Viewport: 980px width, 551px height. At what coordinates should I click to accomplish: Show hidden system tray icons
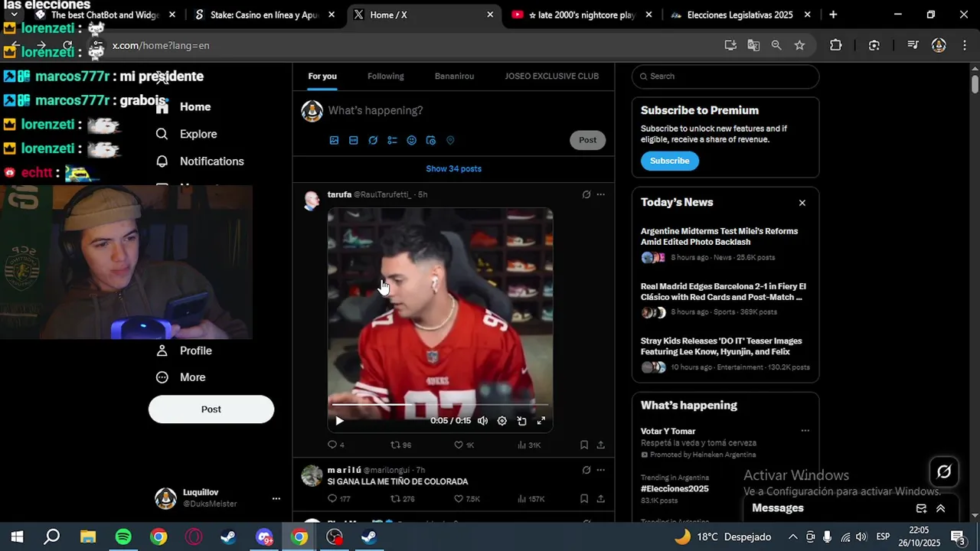pyautogui.click(x=792, y=537)
